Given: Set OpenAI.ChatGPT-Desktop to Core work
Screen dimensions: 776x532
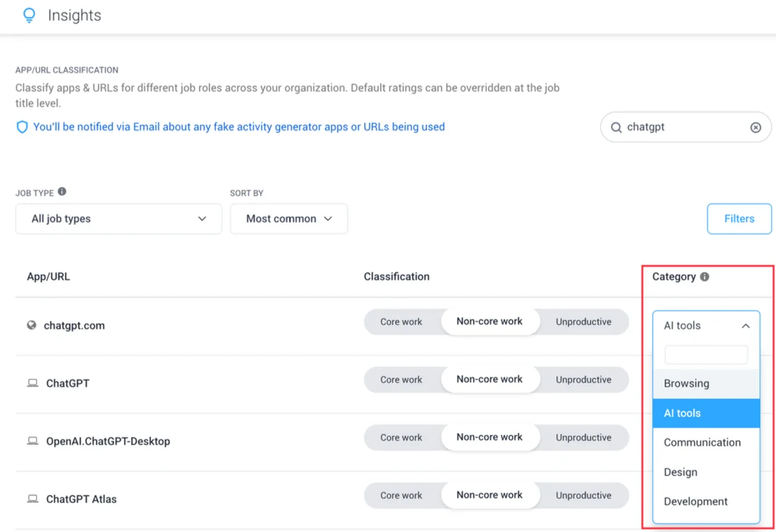Looking at the screenshot, I should [x=401, y=438].
